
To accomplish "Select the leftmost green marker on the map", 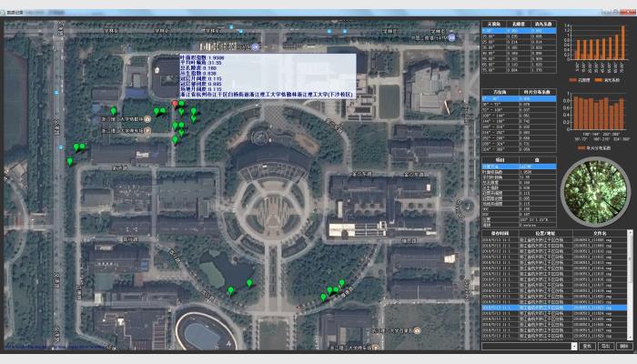I will [69, 162].
